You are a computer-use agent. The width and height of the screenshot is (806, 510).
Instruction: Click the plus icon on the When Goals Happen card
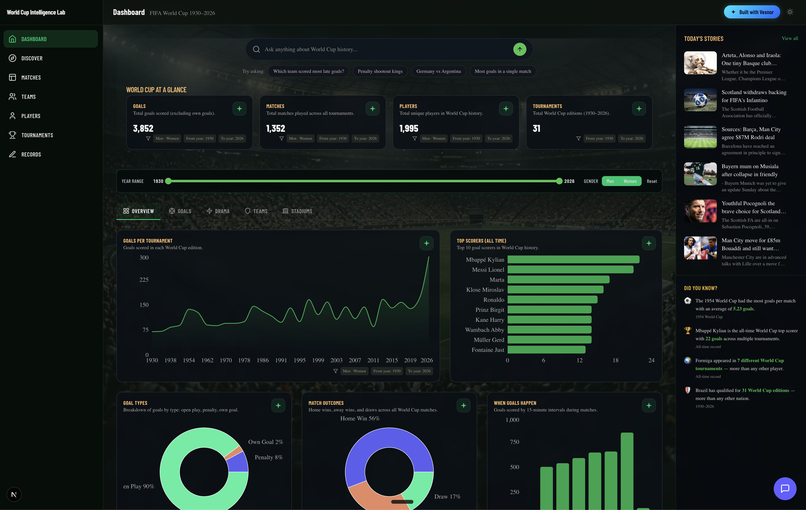649,406
